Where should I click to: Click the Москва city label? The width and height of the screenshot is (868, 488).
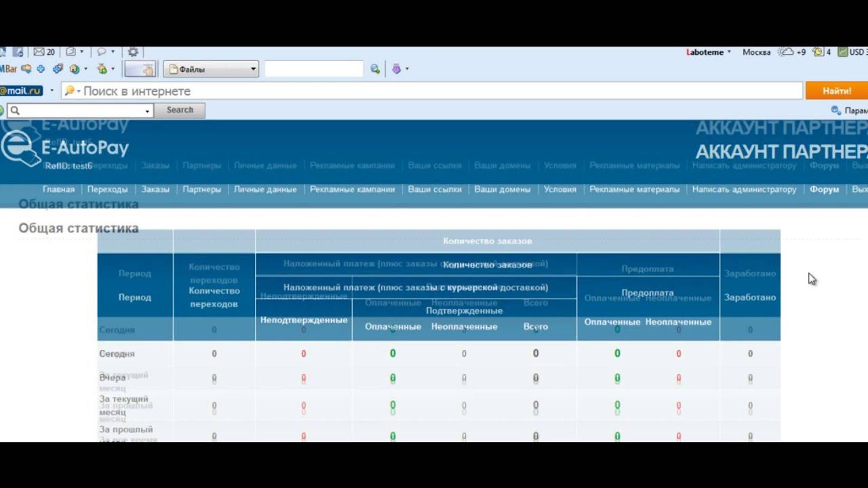click(756, 52)
